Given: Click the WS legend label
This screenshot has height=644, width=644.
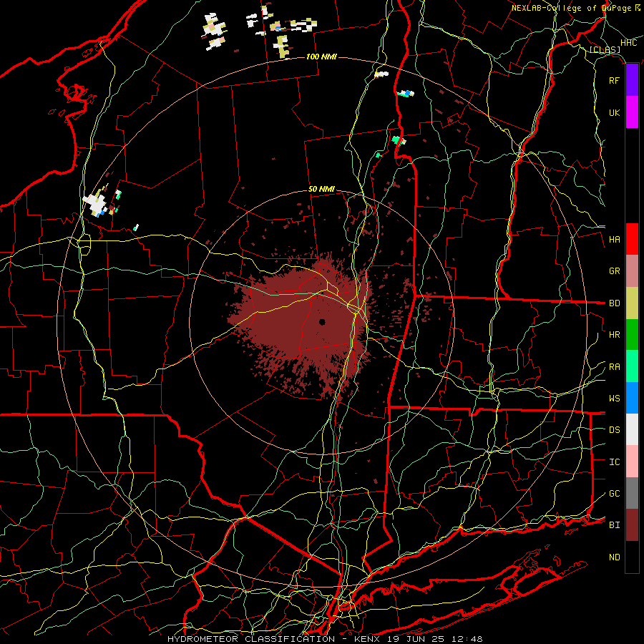Looking at the screenshot, I should click(x=614, y=399).
